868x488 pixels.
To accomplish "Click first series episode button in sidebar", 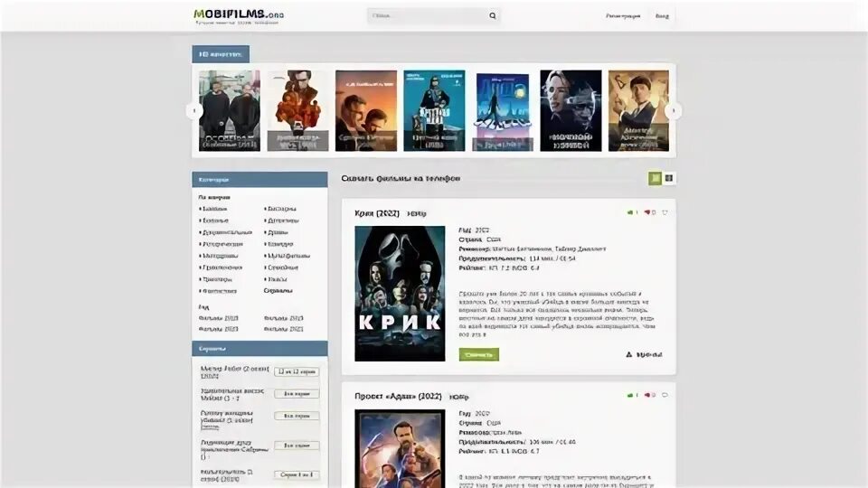I will 297,371.
